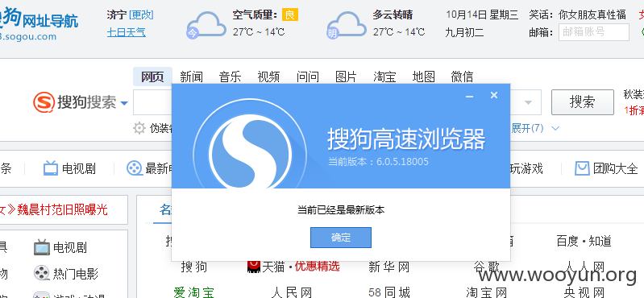Screen dimensions: 644x298
Task: Click tomorrow's cloudy weather icon
Action: pyautogui.click(x=347, y=25)
